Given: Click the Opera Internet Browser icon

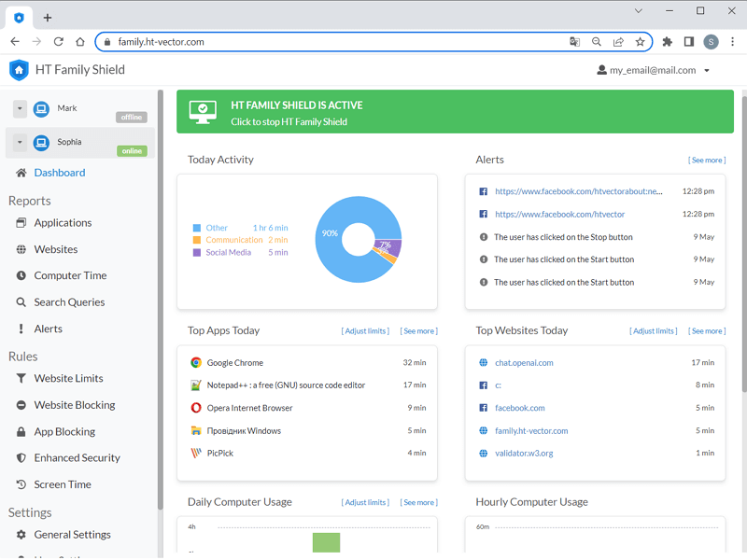Looking at the screenshot, I should (x=196, y=408).
